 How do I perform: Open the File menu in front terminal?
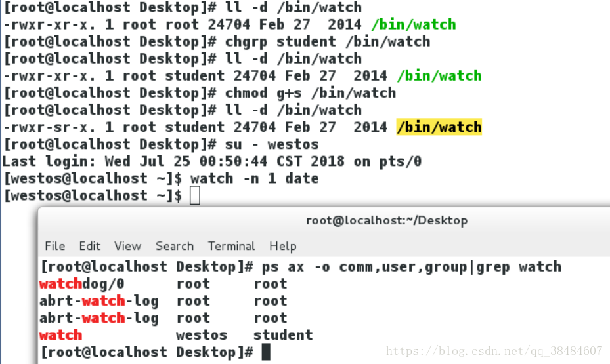pos(55,246)
